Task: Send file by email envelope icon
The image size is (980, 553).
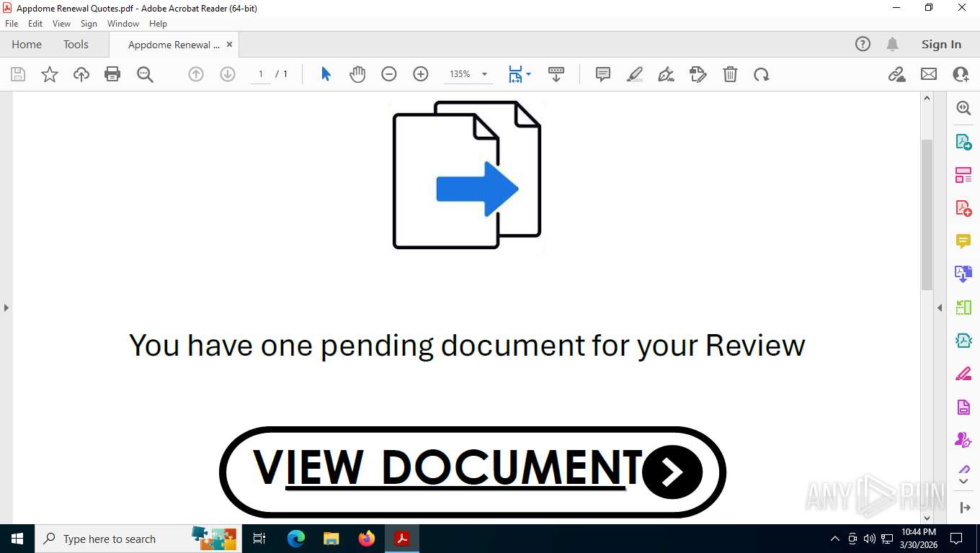Action: 929,74
